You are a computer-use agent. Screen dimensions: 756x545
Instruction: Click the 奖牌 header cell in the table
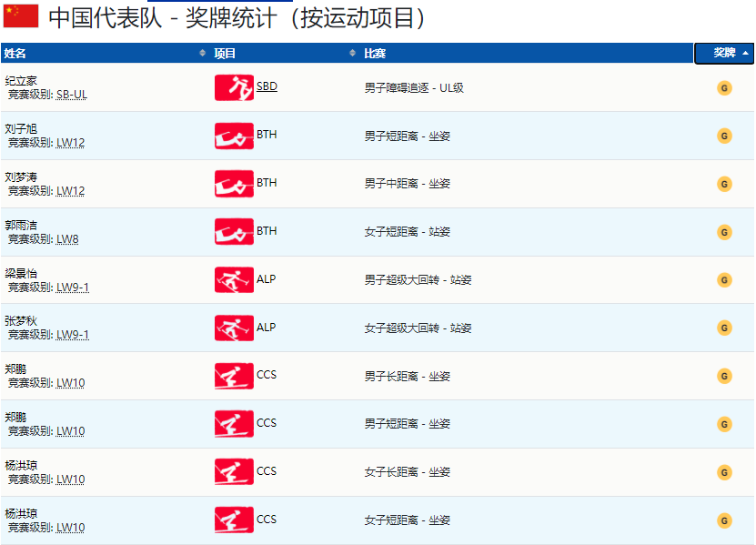coord(723,54)
